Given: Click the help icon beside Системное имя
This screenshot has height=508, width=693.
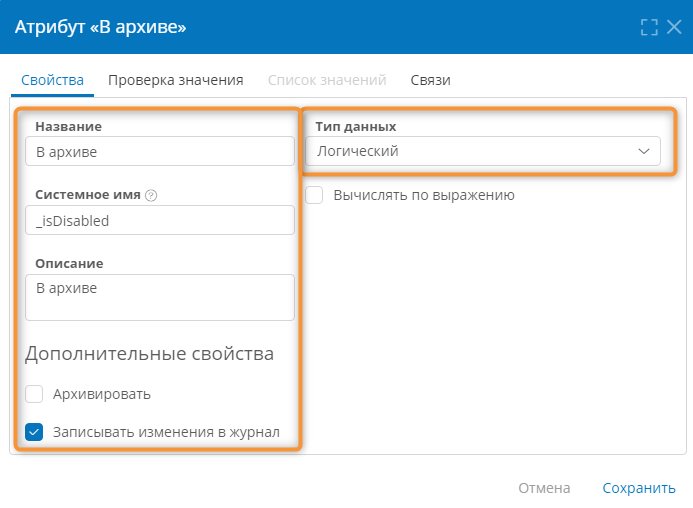Looking at the screenshot, I should click(151, 195).
